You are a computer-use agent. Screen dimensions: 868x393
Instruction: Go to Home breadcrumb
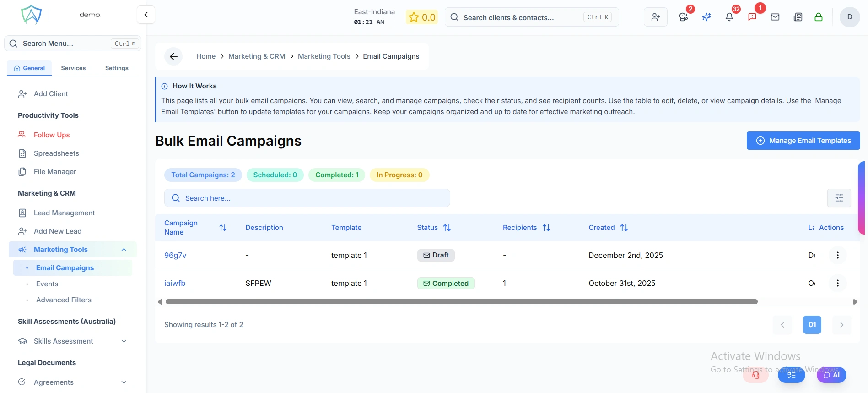pyautogui.click(x=206, y=56)
